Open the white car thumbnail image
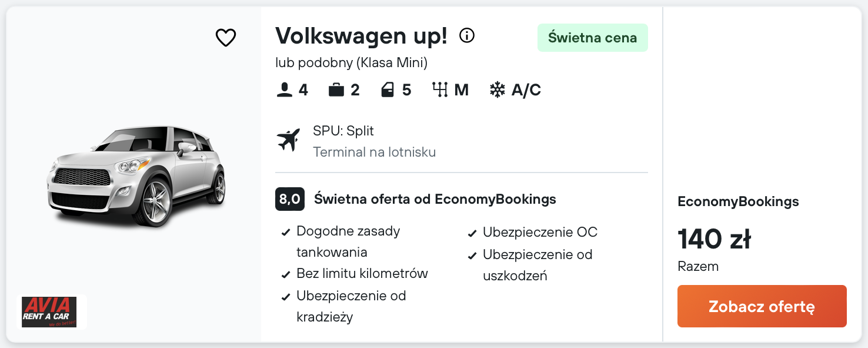This screenshot has width=868, height=348. pyautogui.click(x=136, y=175)
